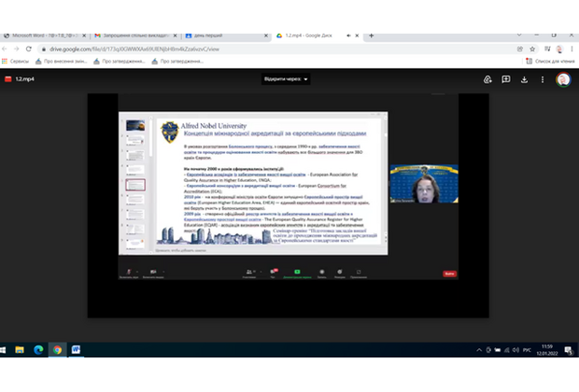Click the add shortcut to Drive icon
This screenshot has width=579, height=392.
(487, 79)
